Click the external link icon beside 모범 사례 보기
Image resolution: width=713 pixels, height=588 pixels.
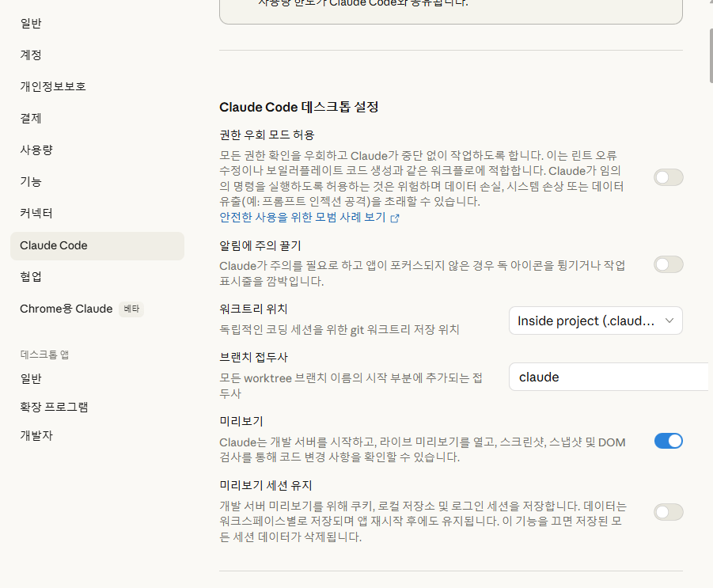[x=395, y=218]
